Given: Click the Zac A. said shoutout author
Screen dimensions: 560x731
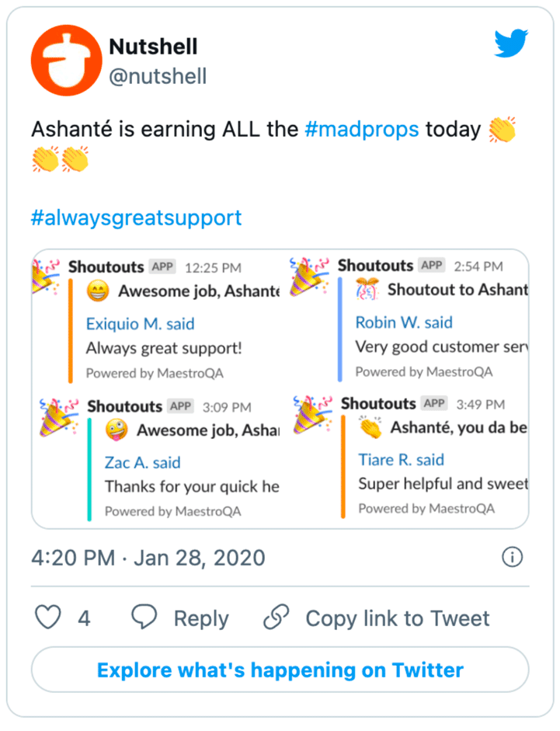Looking at the screenshot, I should pyautogui.click(x=142, y=463).
